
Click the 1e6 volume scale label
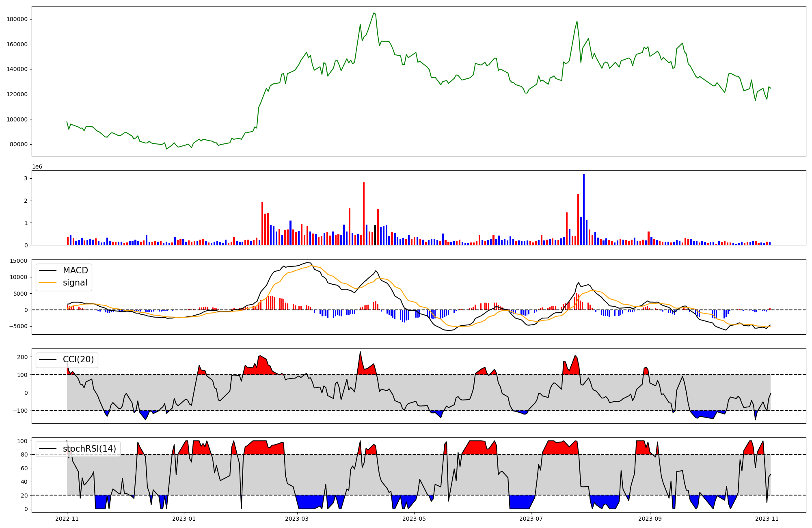[x=37, y=167]
